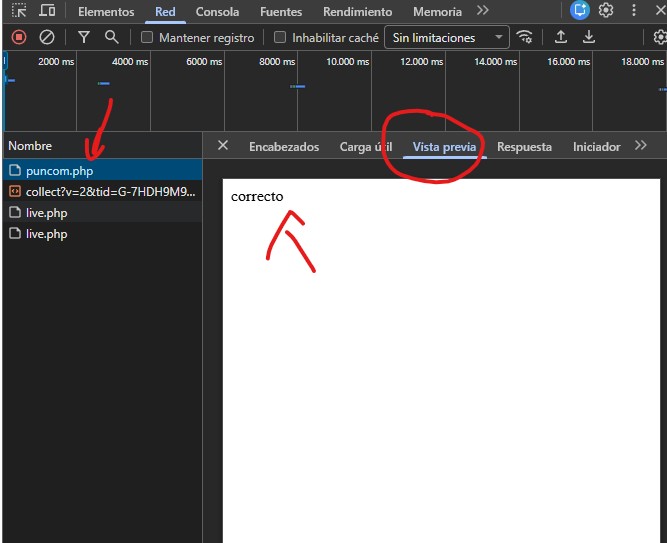Toggle the device toolbar icon
The height and width of the screenshot is (543, 667).
click(47, 11)
